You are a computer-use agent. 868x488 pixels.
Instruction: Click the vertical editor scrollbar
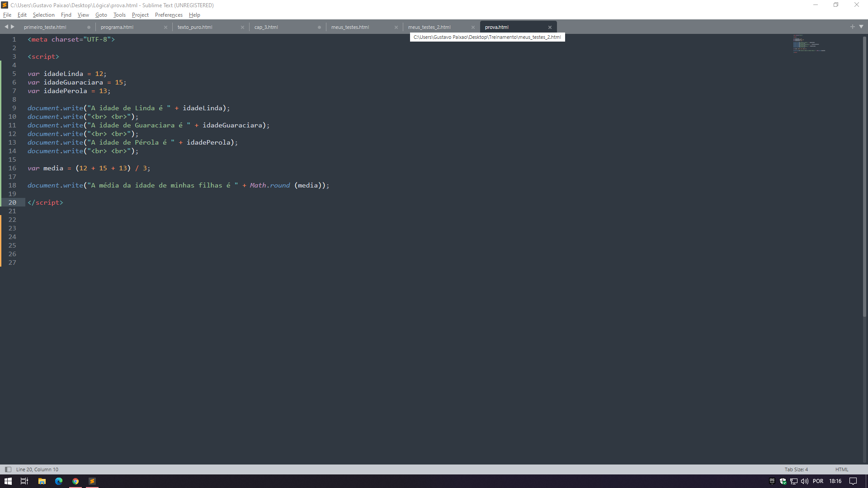[864, 176]
